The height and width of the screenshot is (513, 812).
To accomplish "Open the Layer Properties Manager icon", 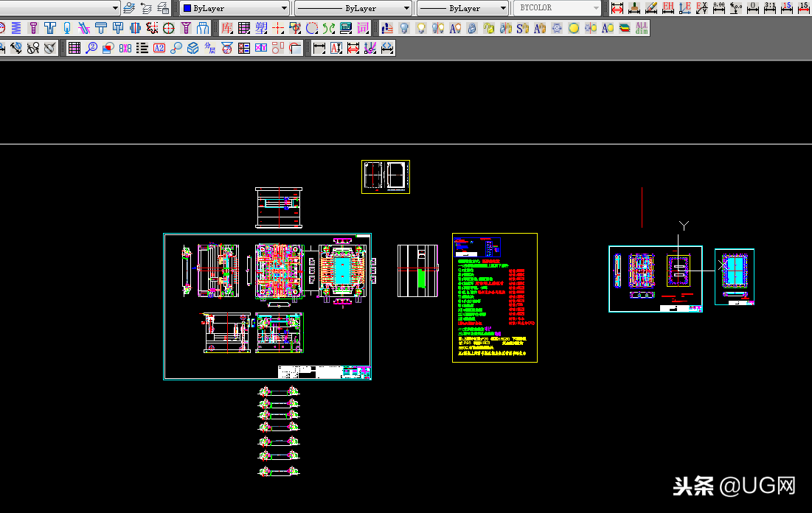I will (130, 8).
